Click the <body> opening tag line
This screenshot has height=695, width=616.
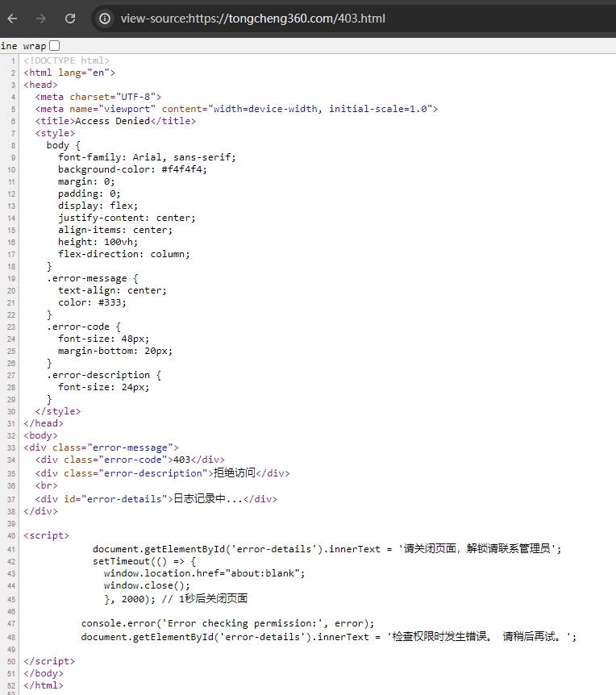(41, 435)
